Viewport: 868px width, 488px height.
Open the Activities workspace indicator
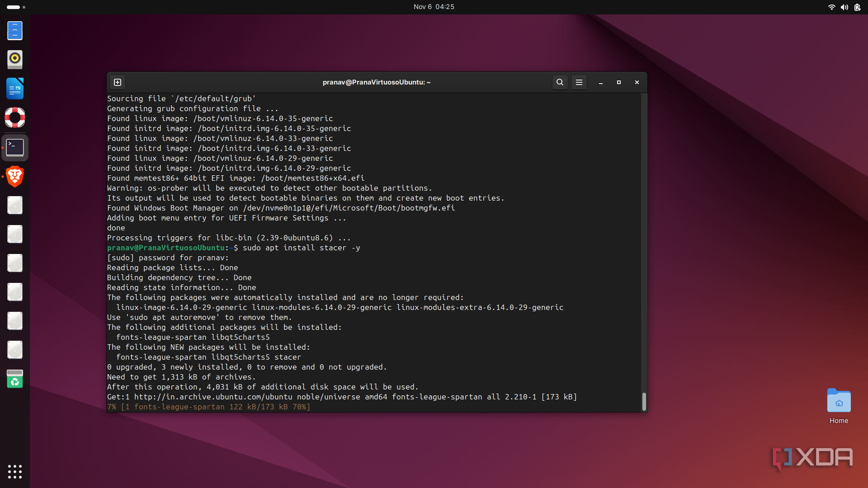[x=16, y=7]
